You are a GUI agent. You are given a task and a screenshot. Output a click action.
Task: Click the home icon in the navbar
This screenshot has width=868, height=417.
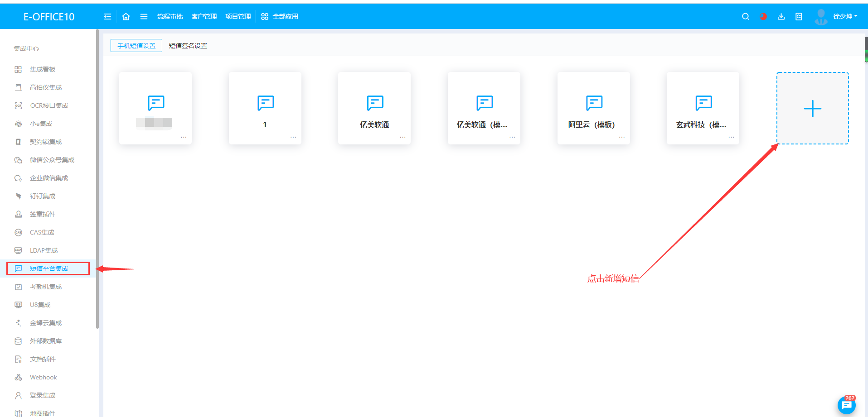[126, 16]
